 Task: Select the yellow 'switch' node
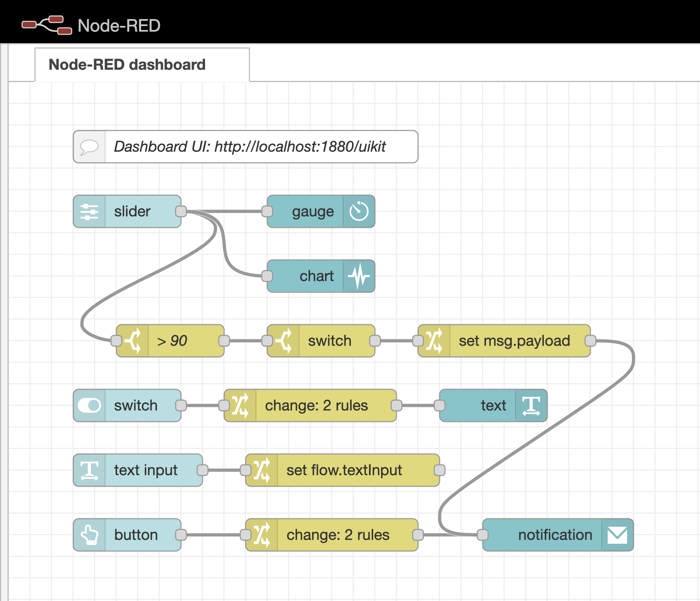pyautogui.click(x=329, y=341)
